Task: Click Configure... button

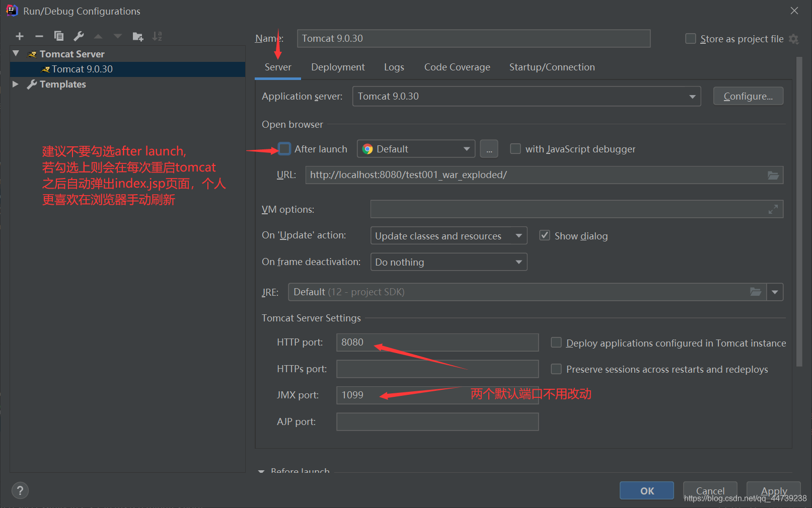Action: pos(748,96)
